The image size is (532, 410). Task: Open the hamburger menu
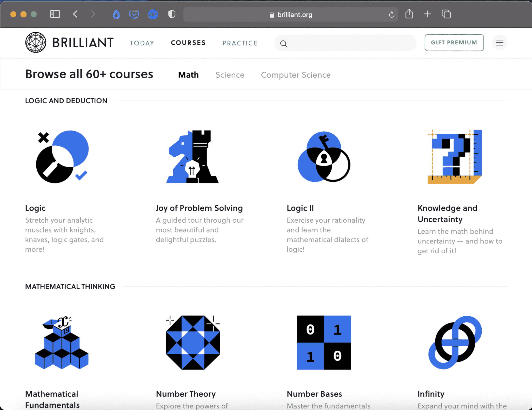click(x=499, y=43)
